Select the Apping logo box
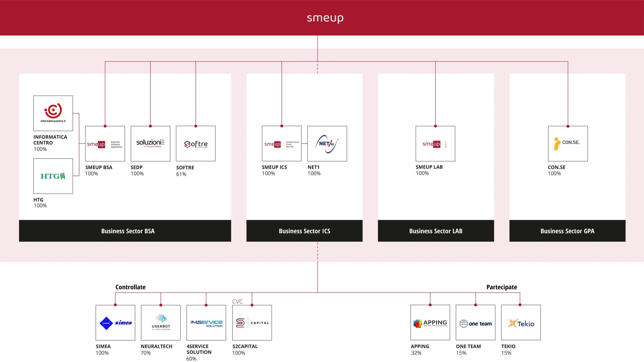Image resolution: width=644 pixels, height=362 pixels. coord(430,323)
